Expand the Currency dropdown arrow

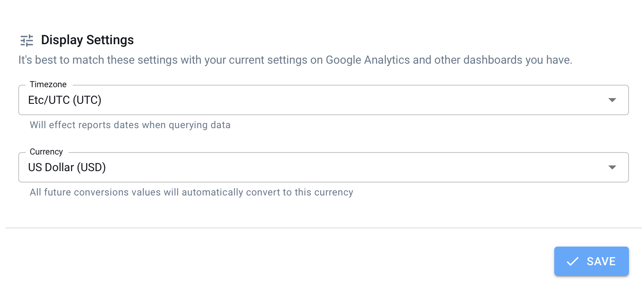click(x=612, y=167)
